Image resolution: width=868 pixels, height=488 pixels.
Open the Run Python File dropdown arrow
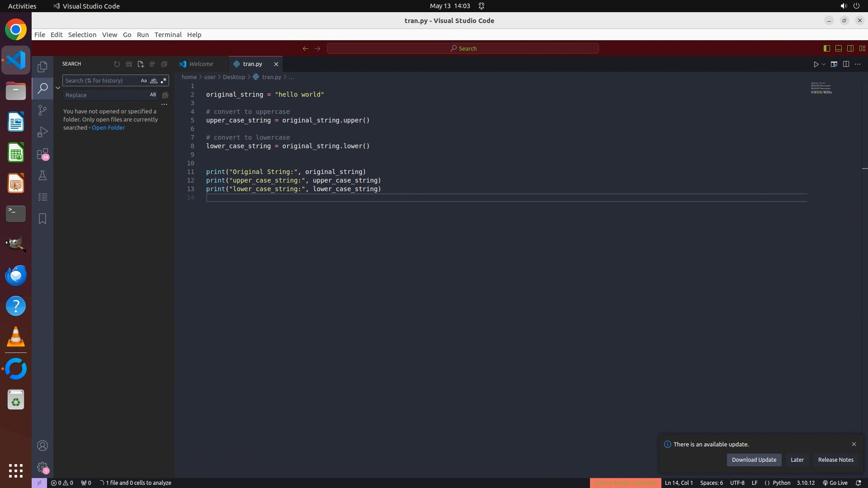click(x=824, y=64)
